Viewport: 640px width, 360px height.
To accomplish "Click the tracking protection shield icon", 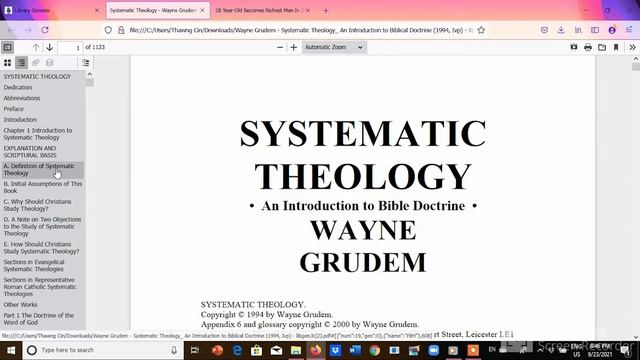I will pyautogui.click(x=108, y=30).
